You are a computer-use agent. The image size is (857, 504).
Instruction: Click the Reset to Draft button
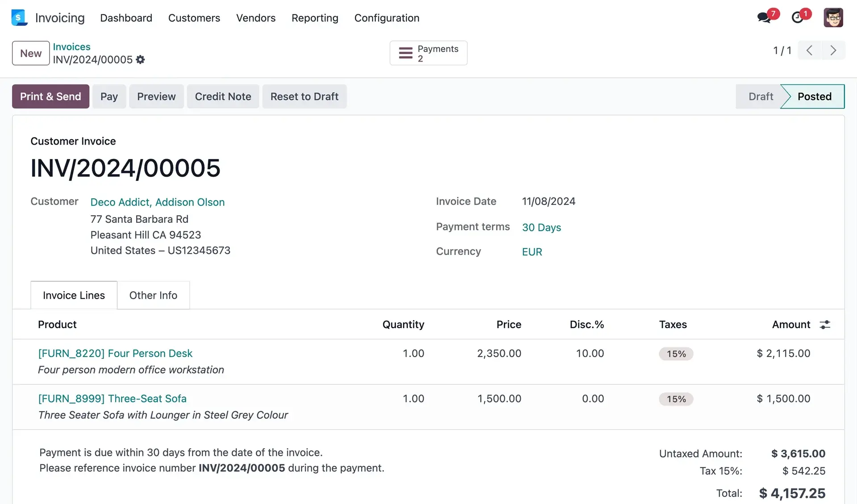[x=304, y=96]
